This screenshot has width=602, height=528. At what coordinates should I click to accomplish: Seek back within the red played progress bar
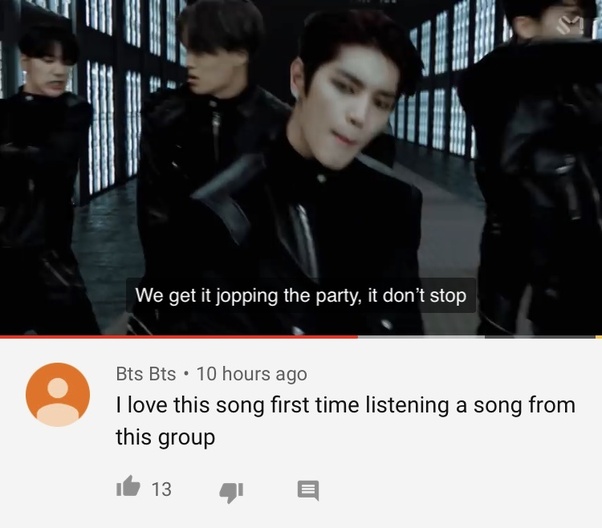point(179,337)
